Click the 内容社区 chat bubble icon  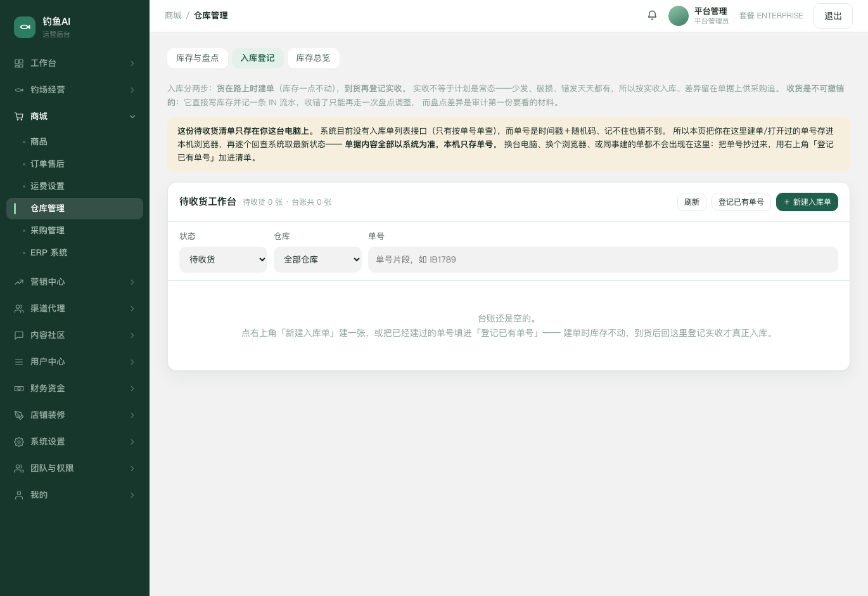point(19,335)
